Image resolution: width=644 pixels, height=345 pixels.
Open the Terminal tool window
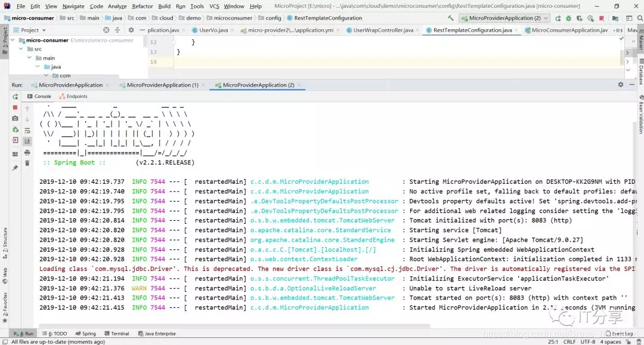(117, 334)
